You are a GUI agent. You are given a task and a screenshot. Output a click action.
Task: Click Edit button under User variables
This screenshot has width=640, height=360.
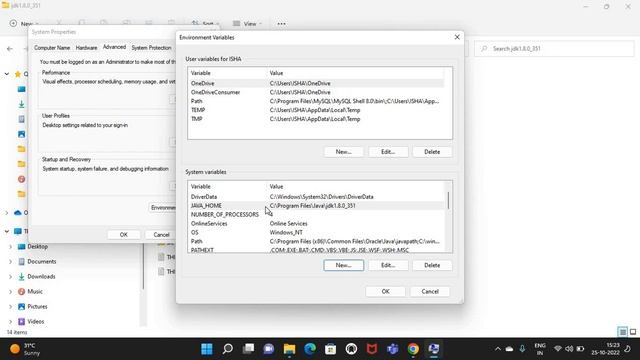pos(388,152)
